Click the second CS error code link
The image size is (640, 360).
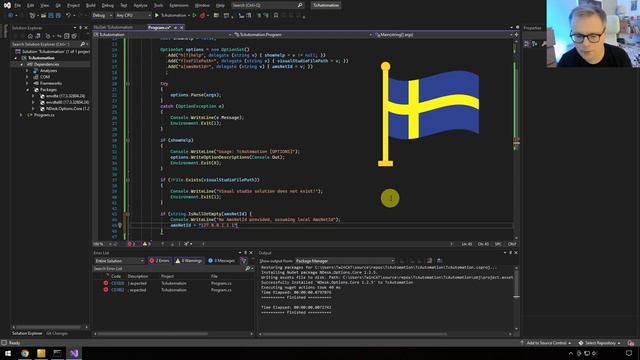(118, 290)
